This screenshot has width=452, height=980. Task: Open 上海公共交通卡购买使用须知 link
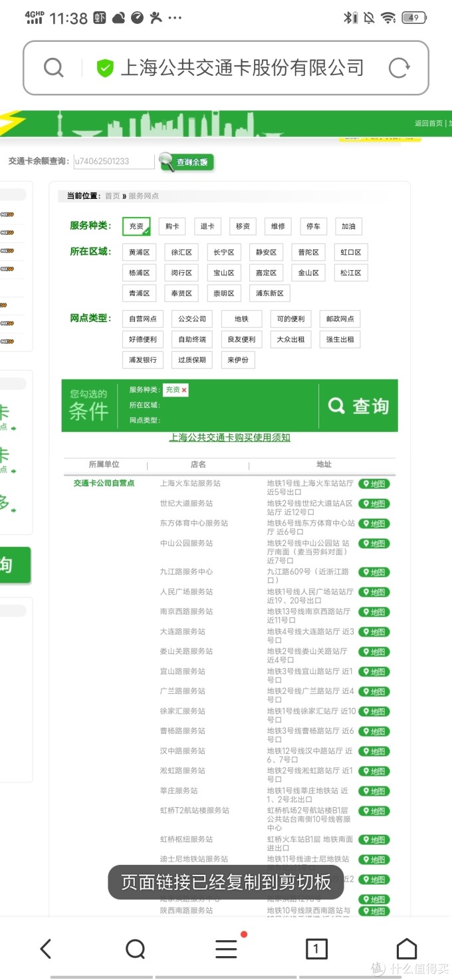(230, 437)
